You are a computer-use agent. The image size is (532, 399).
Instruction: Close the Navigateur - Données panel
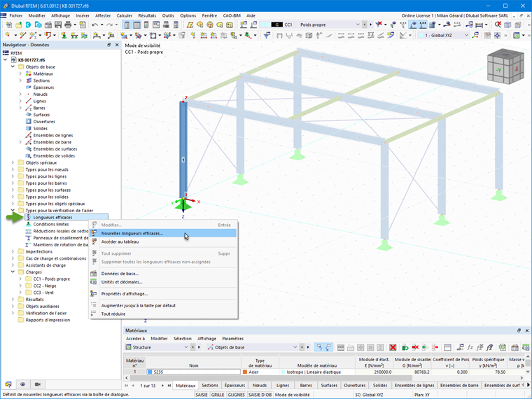[x=117, y=45]
